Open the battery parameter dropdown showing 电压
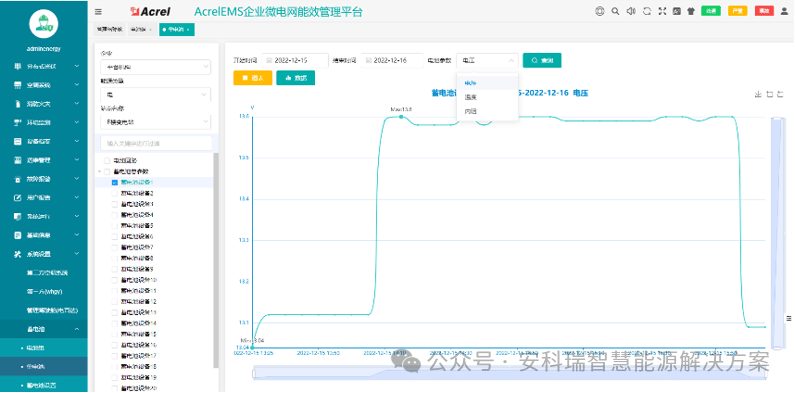Viewport: 795px width, 393px height. [x=487, y=60]
